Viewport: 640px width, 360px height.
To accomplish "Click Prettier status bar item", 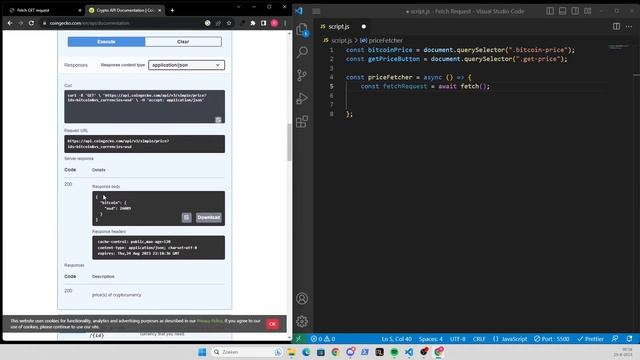I will [590, 339].
